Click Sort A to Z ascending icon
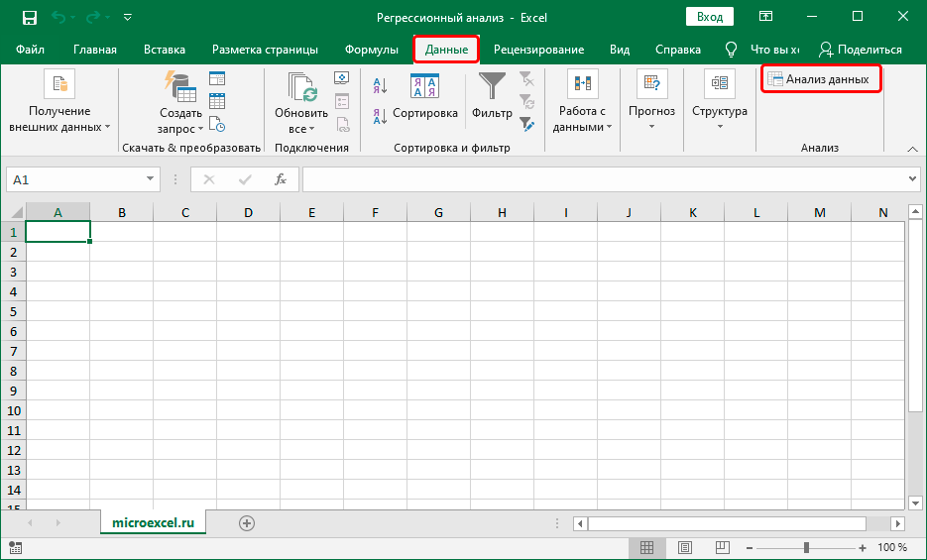927x560 pixels. tap(379, 85)
